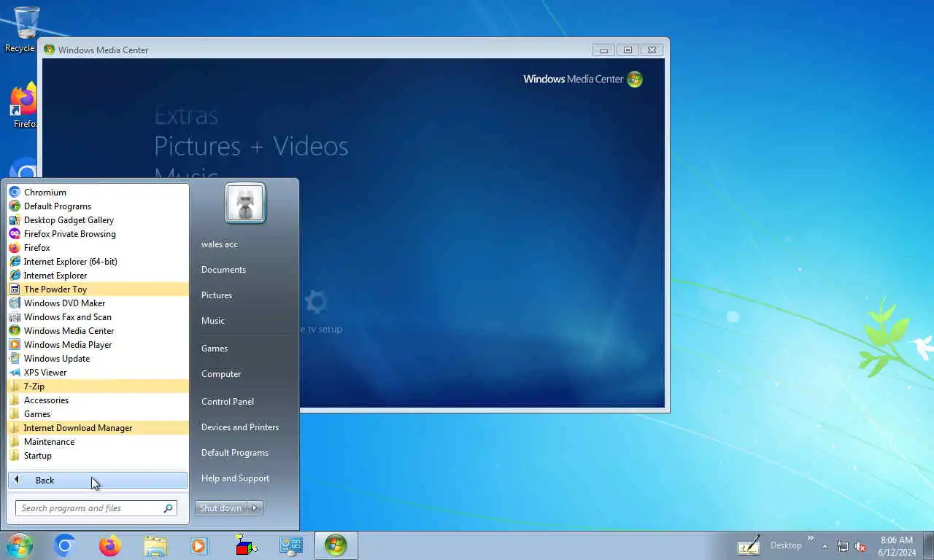The image size is (934, 560).
Task: Open Firefox from the taskbar
Action: pyautogui.click(x=110, y=545)
